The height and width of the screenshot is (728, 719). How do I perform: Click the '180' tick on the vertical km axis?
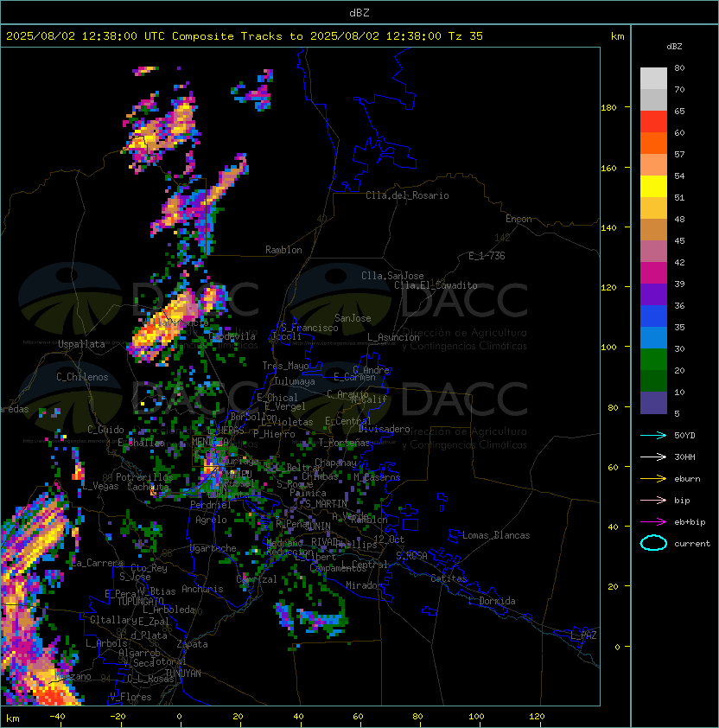(608, 108)
